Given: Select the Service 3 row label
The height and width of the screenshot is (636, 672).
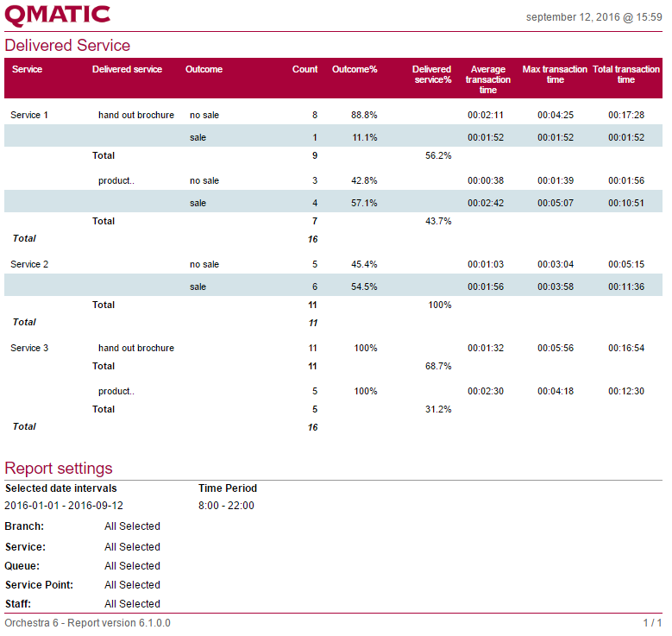Looking at the screenshot, I should tap(29, 348).
